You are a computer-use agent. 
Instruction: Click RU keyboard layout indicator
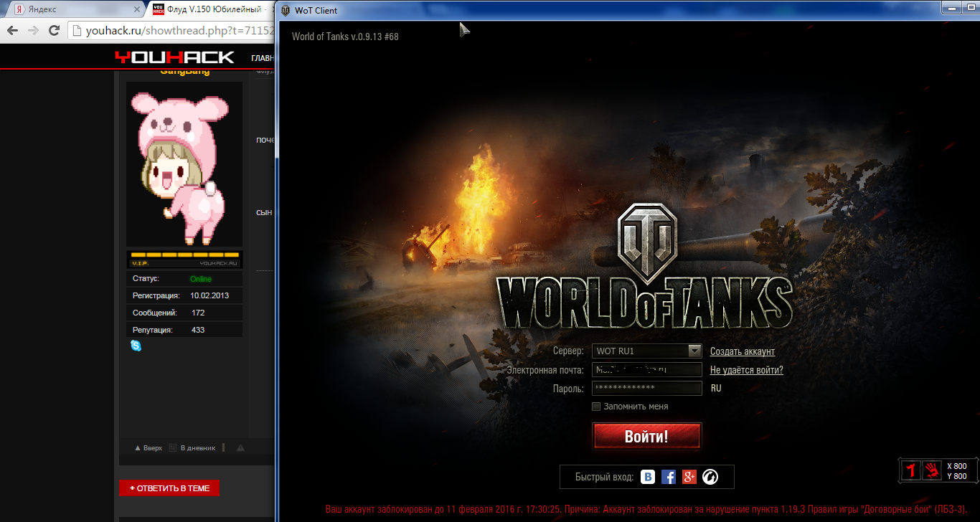point(716,388)
